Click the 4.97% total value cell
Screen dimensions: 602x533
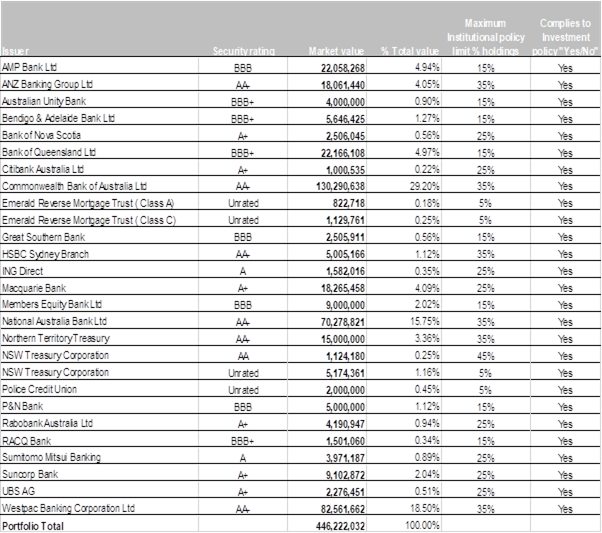click(427, 152)
